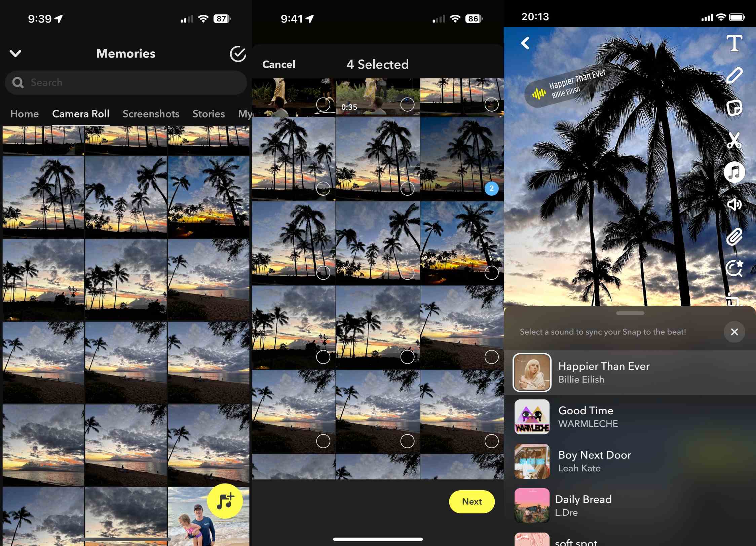
Task: Switch to Camera Roll tab
Action: tap(81, 114)
